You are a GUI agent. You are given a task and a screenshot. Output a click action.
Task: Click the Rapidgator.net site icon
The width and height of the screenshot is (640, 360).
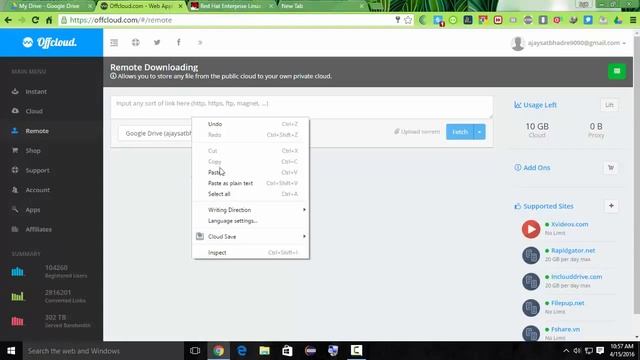[x=531, y=255]
